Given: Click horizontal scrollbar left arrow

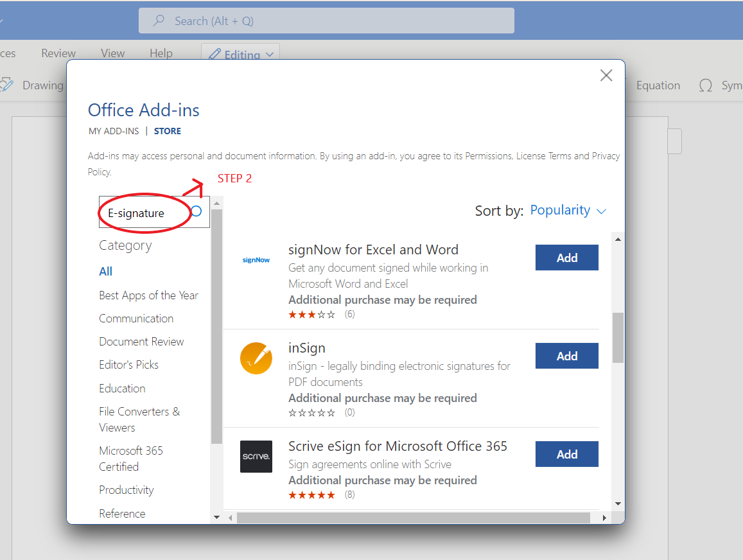Looking at the screenshot, I should click(231, 518).
